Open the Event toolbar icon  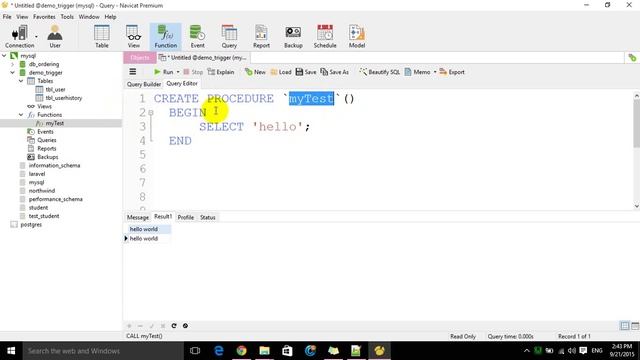(198, 36)
